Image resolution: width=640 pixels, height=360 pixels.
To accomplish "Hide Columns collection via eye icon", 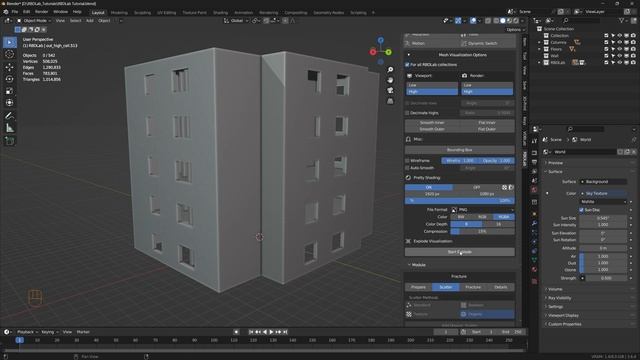I will coord(620,42).
